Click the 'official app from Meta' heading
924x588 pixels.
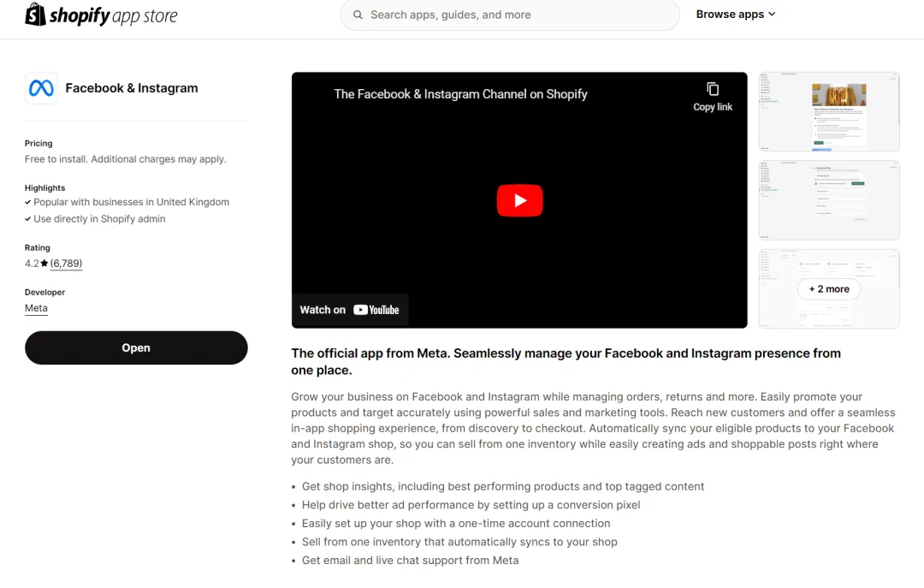point(566,361)
